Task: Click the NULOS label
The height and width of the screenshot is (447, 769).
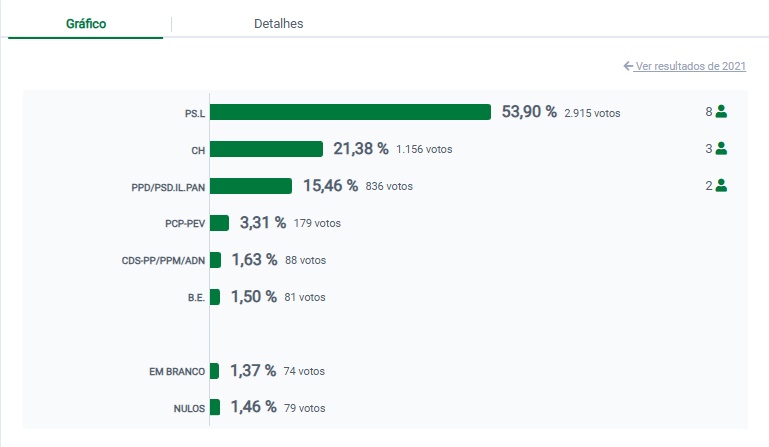Action: 188,408
